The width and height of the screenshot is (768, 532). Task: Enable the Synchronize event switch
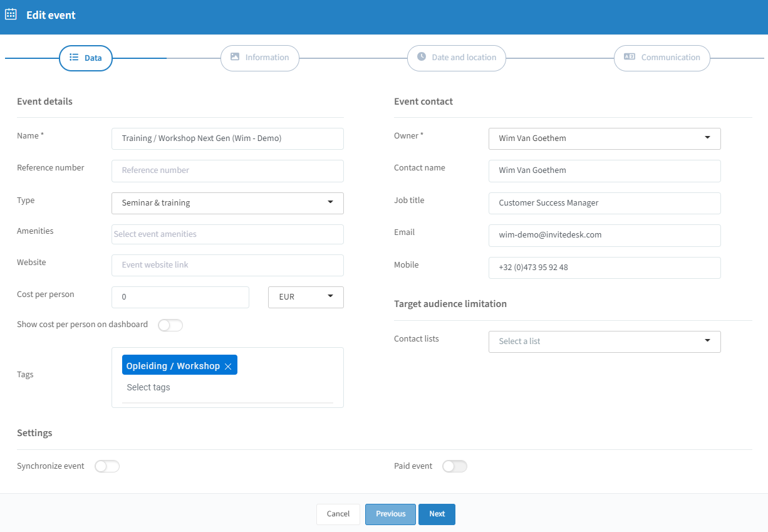coord(107,466)
